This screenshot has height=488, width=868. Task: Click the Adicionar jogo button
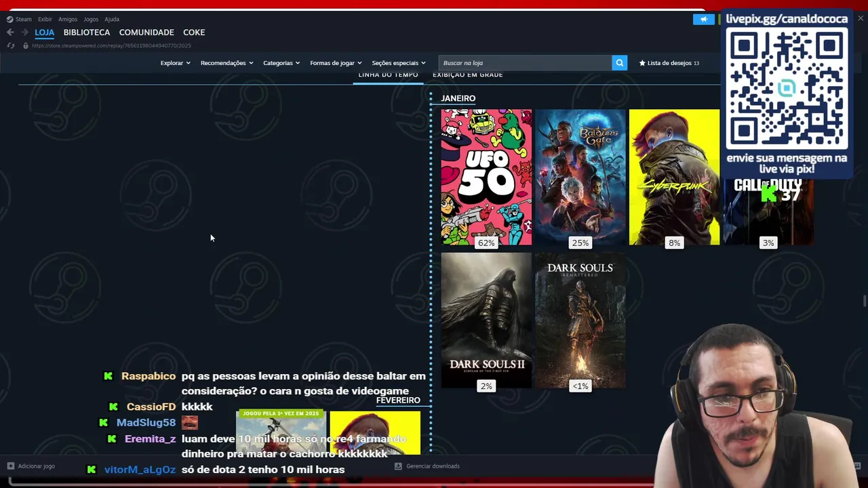(31, 466)
